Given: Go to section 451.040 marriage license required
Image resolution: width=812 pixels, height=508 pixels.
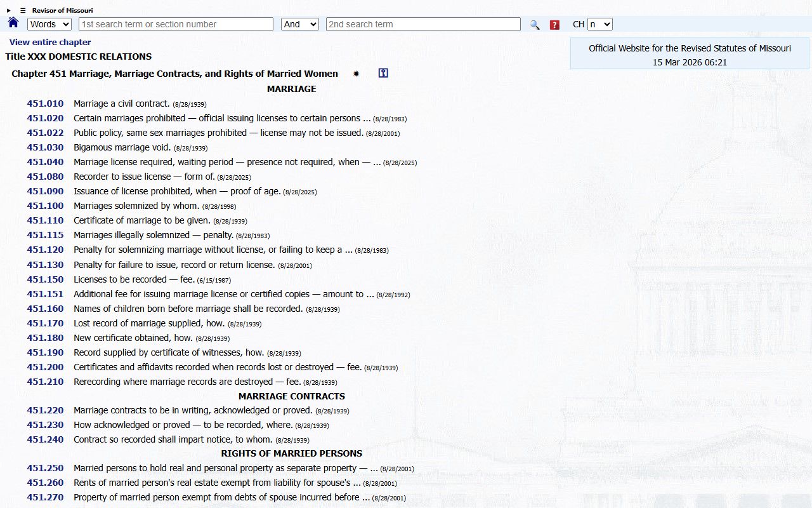Looking at the screenshot, I should click(x=45, y=162).
